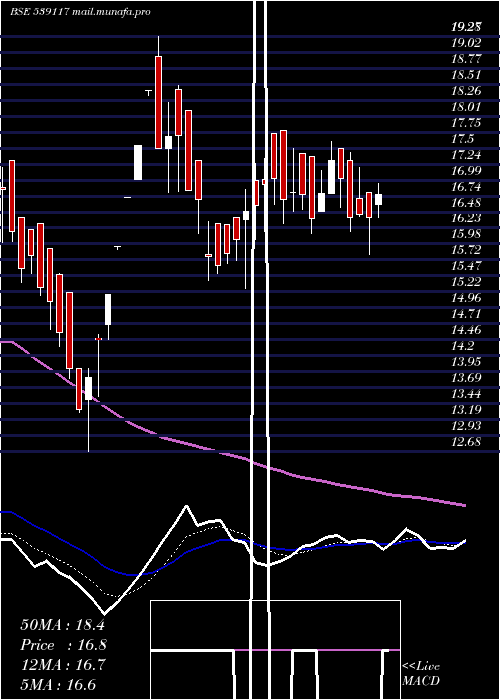The height and width of the screenshot is (700, 500).
Task: Click the '12MA : 16.7' indicator text
Action: [x=63, y=665]
